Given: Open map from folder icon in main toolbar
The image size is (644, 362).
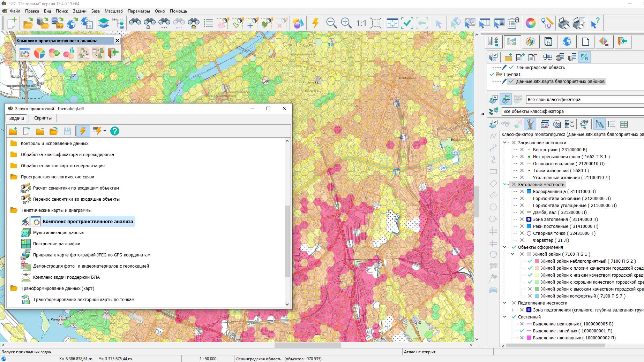Looking at the screenshot, I should 28,23.
